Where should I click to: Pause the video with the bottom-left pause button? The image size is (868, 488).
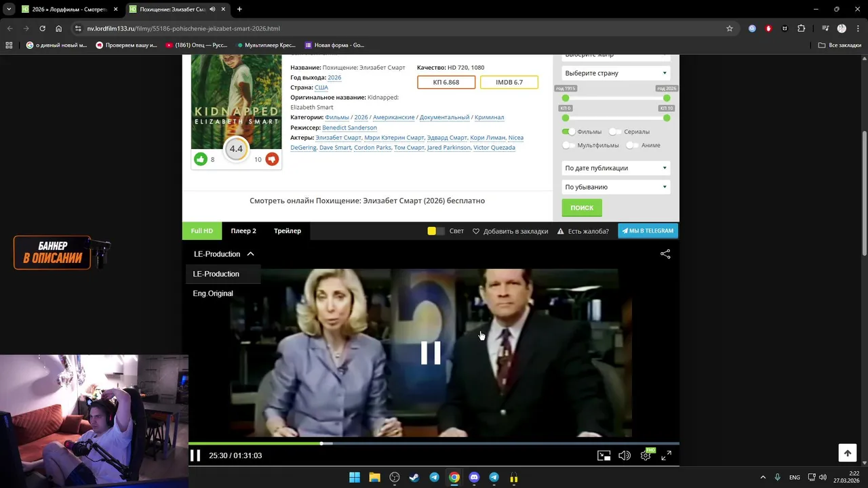195,455
